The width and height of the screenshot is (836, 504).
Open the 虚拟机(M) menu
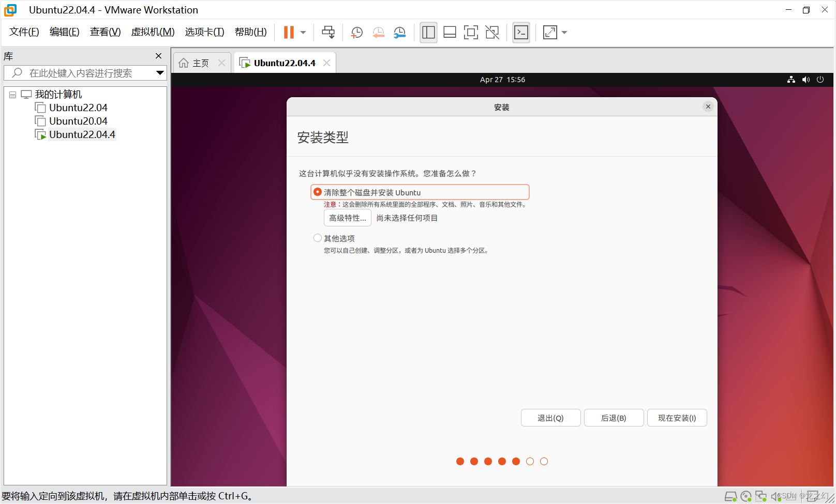153,32
